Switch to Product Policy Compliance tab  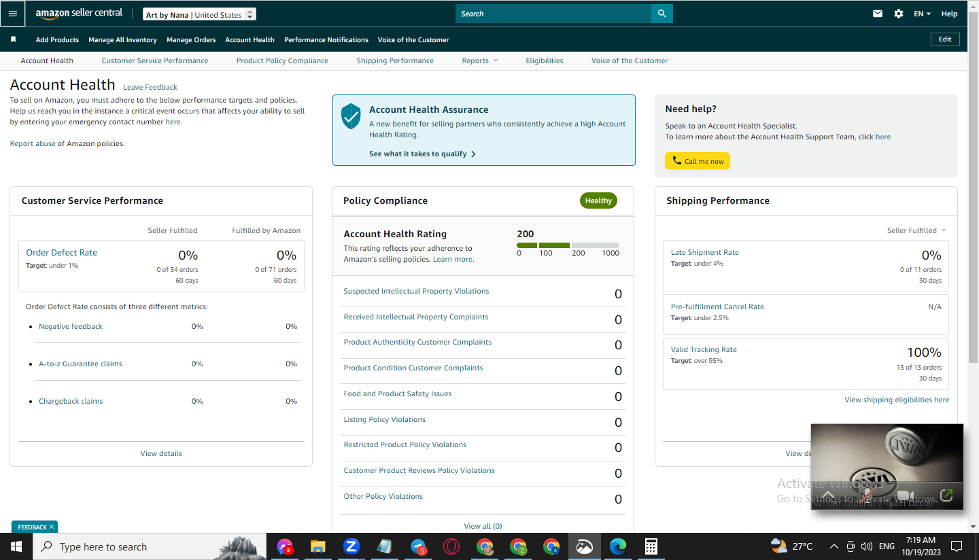(x=282, y=60)
